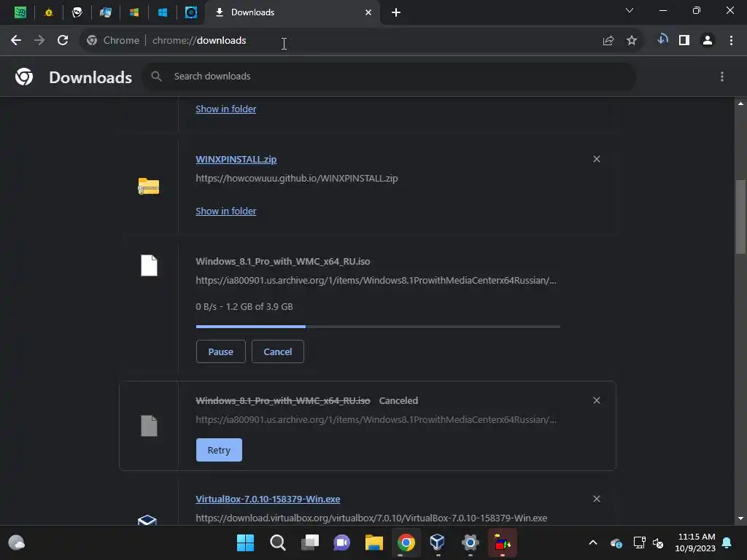The height and width of the screenshot is (560, 747).
Task: Click the download.virtualbox.org URL text
Action: click(371, 518)
